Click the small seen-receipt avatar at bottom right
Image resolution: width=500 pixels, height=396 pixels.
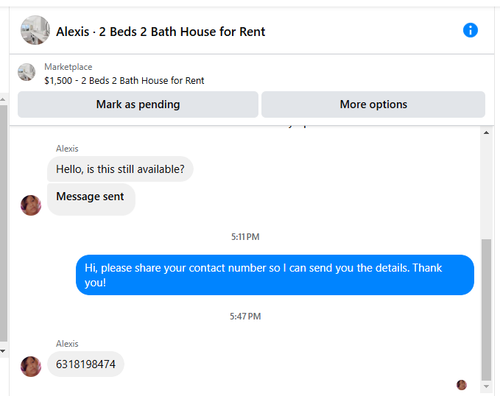pos(461,385)
